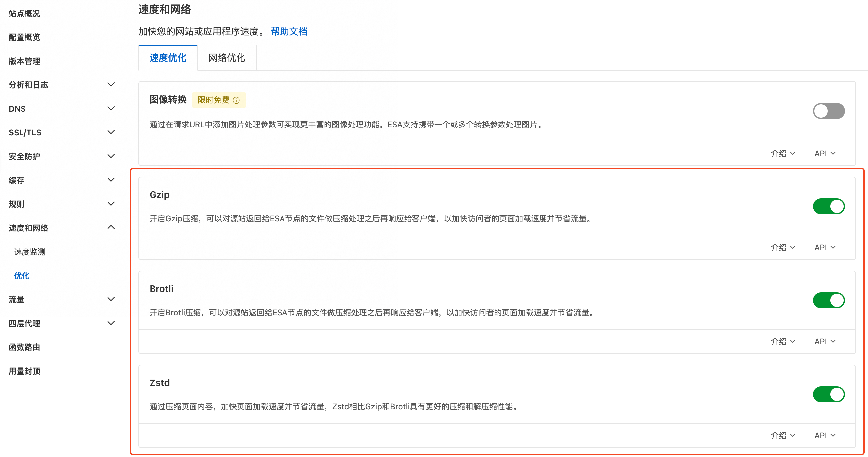This screenshot has width=868, height=457.
Task: Go to 速度监测 in sidebar
Action: 30,252
